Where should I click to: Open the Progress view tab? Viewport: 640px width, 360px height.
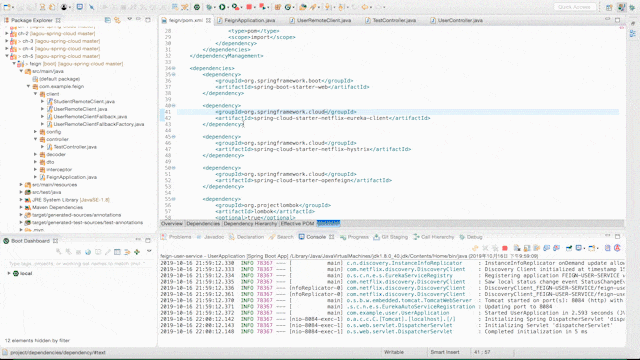pos(354,237)
